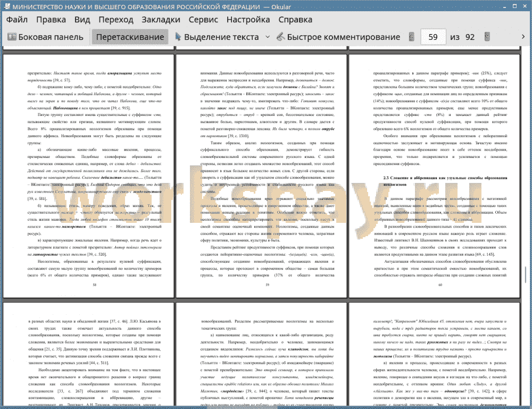Open the Переход menu
This screenshot has width=532, height=409.
point(115,20)
